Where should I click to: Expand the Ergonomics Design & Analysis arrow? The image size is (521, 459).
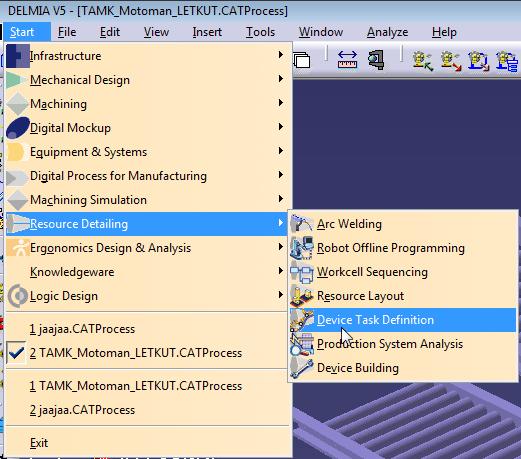[x=281, y=247]
